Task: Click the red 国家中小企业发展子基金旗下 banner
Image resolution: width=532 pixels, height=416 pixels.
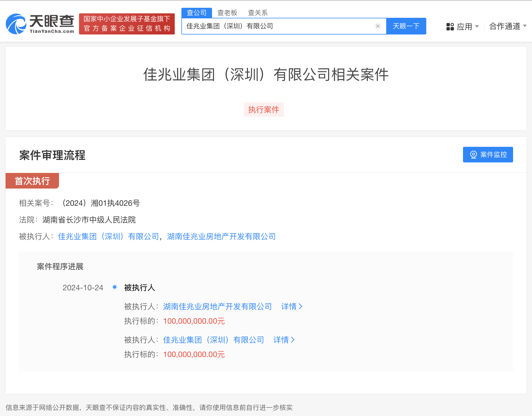Action: [127, 24]
